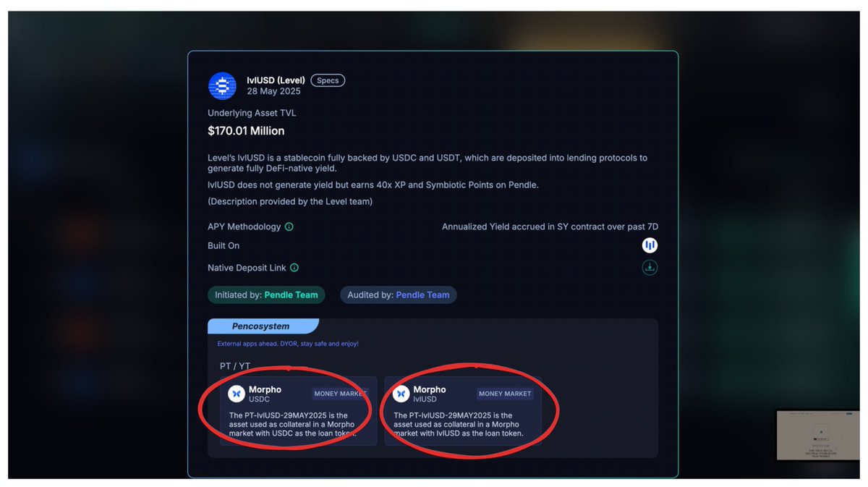
Task: Click info icon beside Native Deposit Link
Action: (294, 268)
